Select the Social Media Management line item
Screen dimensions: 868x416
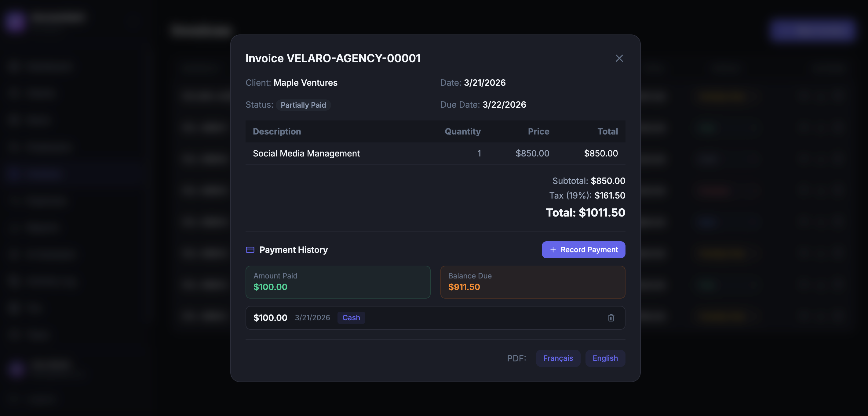(x=306, y=153)
